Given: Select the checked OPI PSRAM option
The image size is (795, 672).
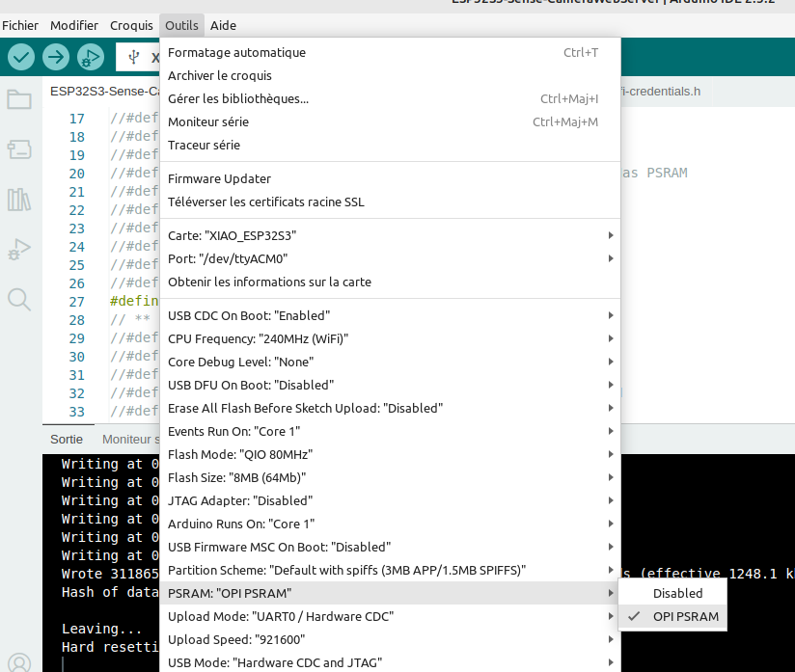Looking at the screenshot, I should pos(672,616).
